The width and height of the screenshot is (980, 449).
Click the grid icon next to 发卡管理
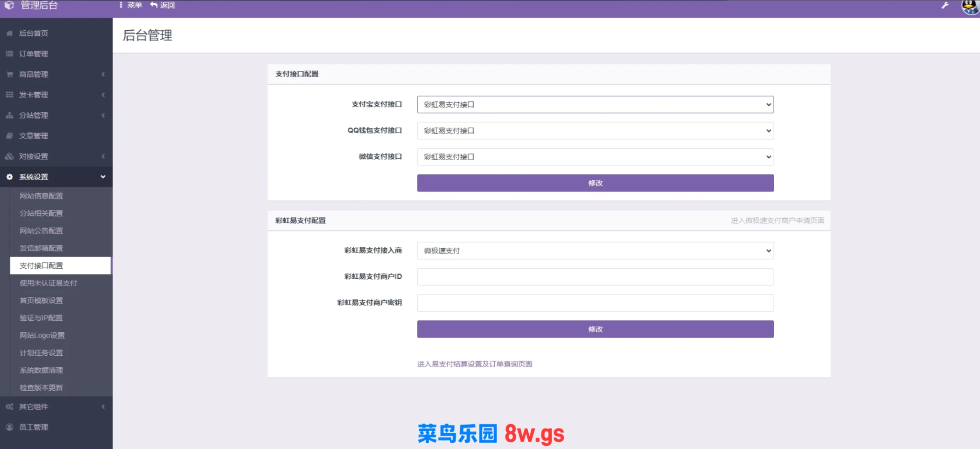point(9,95)
